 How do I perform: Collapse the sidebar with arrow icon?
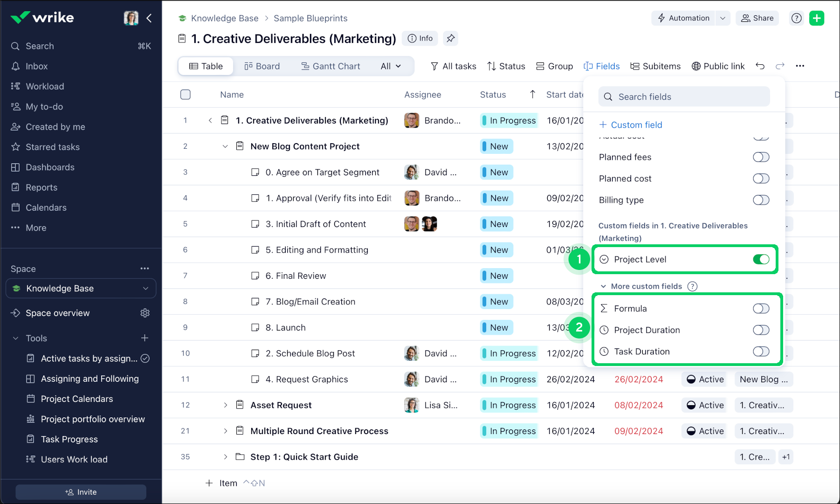point(149,18)
